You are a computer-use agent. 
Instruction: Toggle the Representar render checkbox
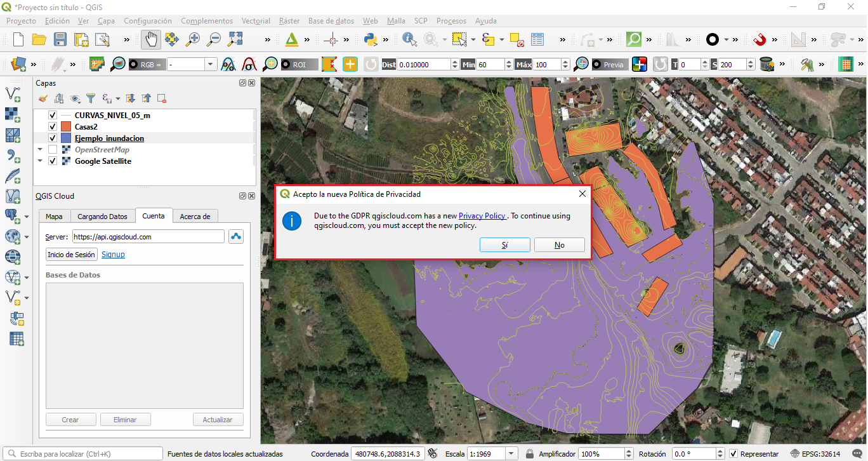pyautogui.click(x=733, y=454)
